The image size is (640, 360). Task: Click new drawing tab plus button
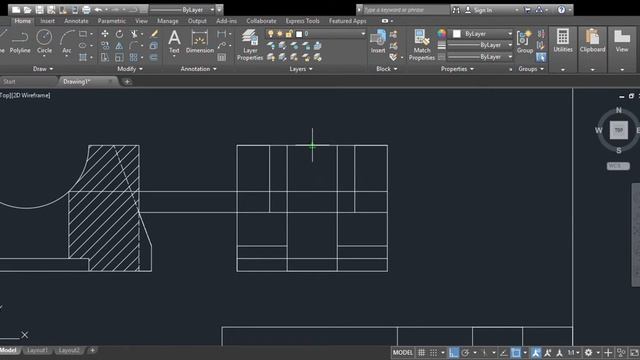click(127, 82)
